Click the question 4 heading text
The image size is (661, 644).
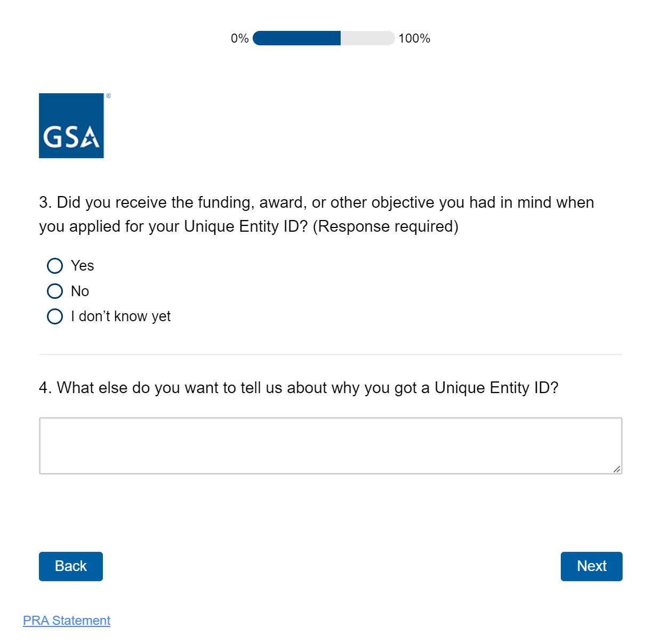click(299, 388)
